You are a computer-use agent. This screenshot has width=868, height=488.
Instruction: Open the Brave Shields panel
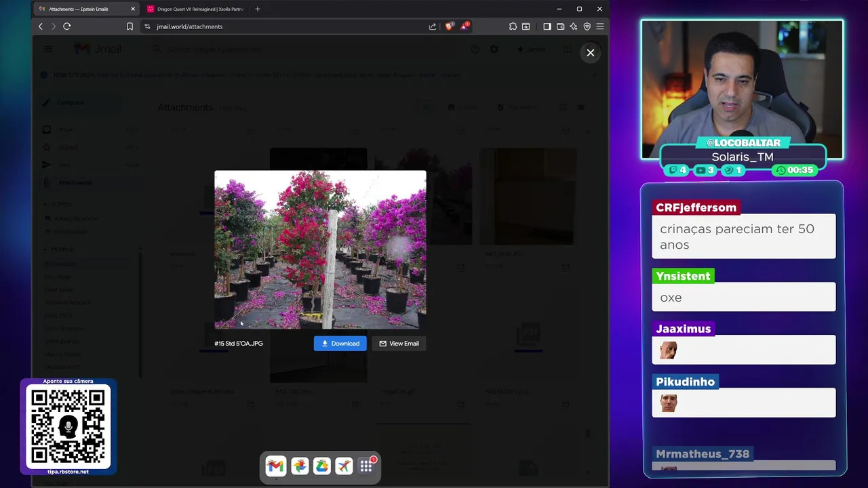[449, 26]
